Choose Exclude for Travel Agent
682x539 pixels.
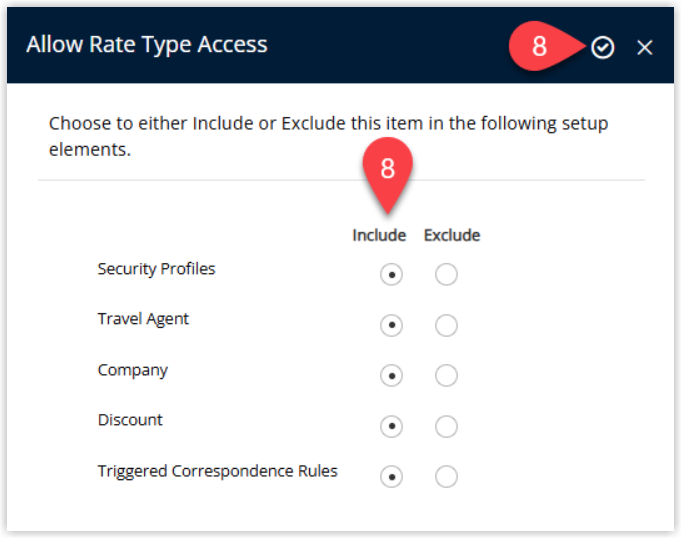coord(446,325)
